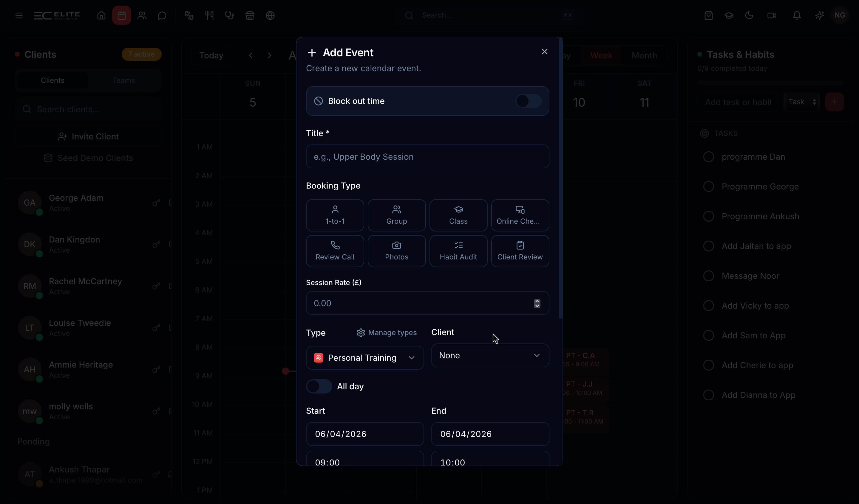This screenshot has height=504, width=859.
Task: Select the Client Review booking type
Action: (x=520, y=251)
